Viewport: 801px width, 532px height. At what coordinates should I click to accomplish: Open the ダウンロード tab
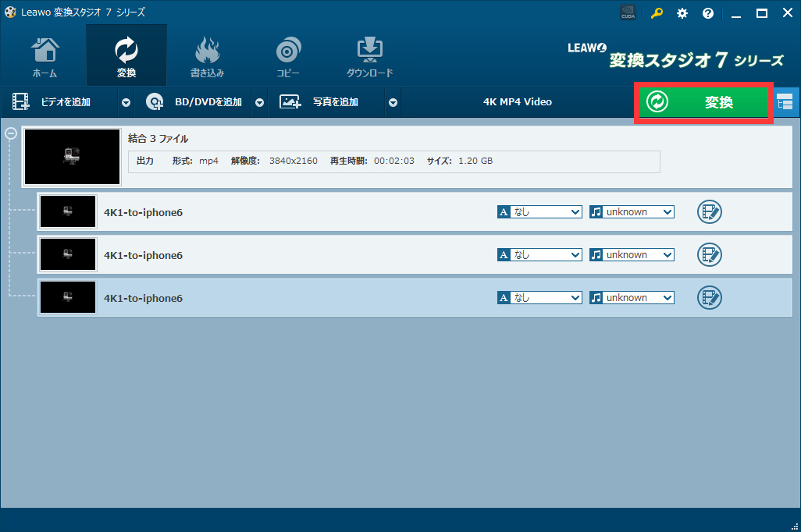369,57
